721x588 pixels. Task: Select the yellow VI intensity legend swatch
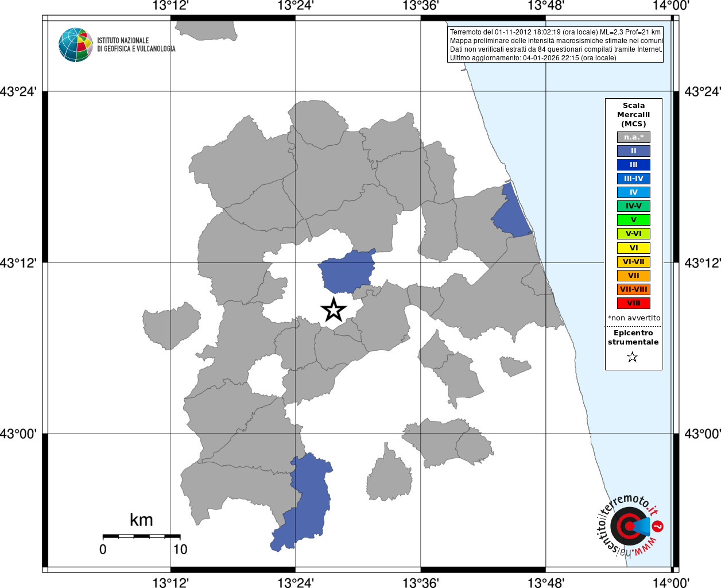tap(634, 248)
